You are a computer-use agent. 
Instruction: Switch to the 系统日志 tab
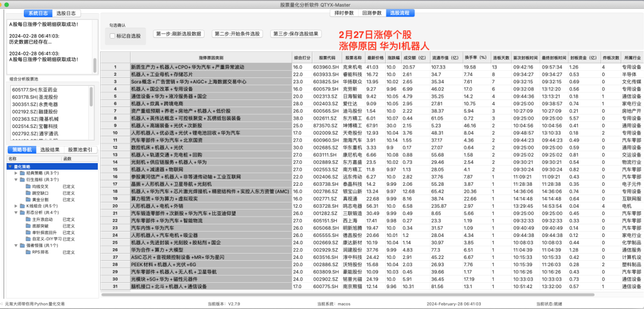[x=38, y=13]
